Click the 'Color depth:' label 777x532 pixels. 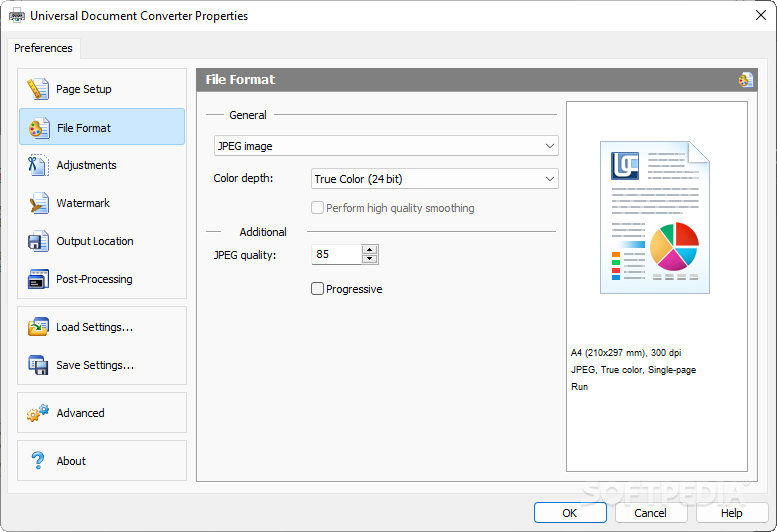pos(243,178)
